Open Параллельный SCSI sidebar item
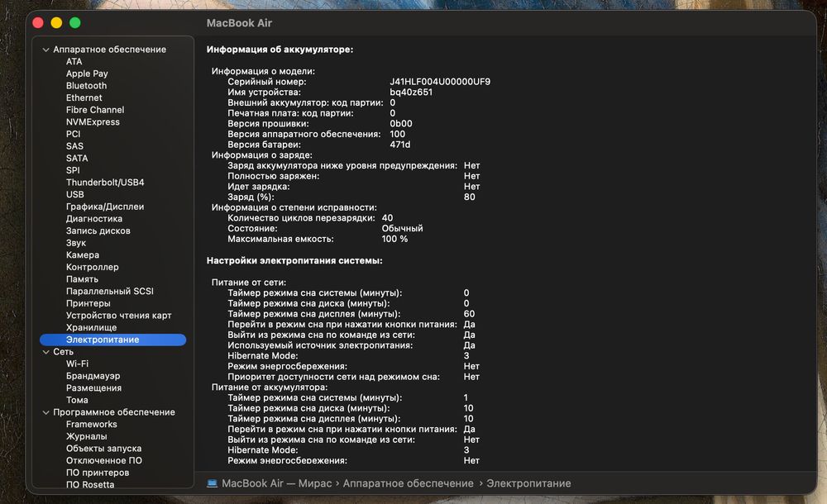 click(110, 292)
